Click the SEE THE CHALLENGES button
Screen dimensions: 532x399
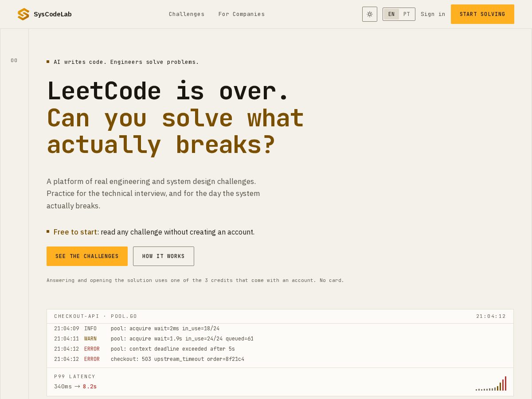(x=87, y=256)
